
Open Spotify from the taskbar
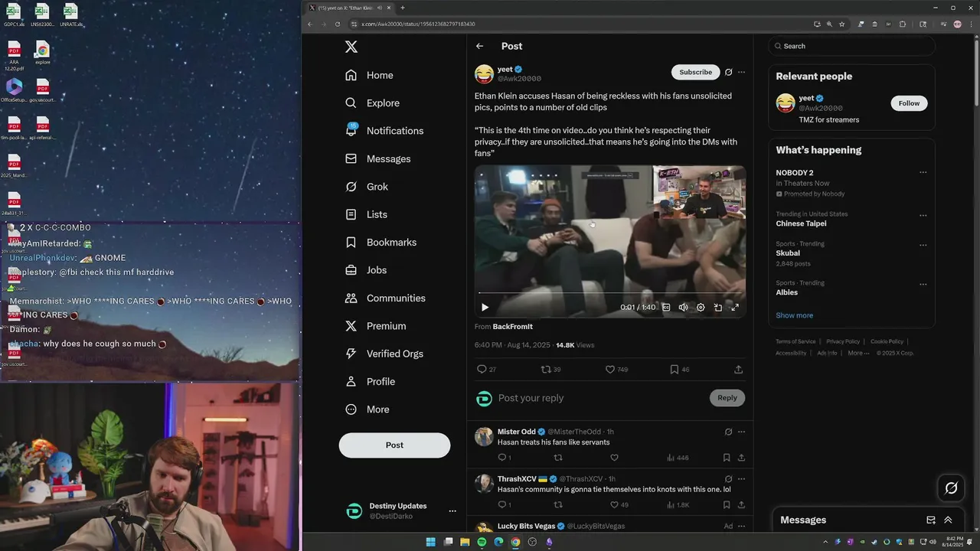coord(482,543)
